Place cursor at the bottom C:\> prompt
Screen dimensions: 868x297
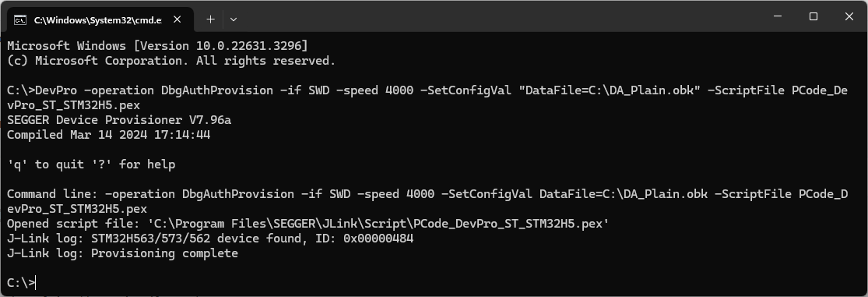21,283
